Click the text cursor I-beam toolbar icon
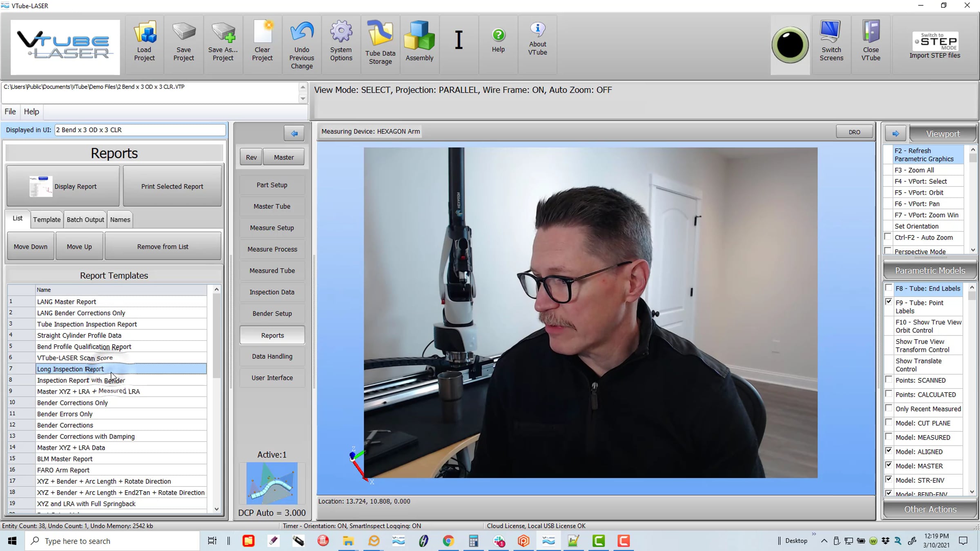The width and height of the screenshot is (980, 551). coord(459,40)
